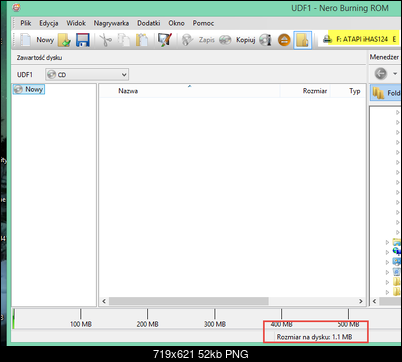This screenshot has height=362, width=402.
Task: Click the folders icon in Menedżer tab
Action: pyautogui.click(x=378, y=93)
